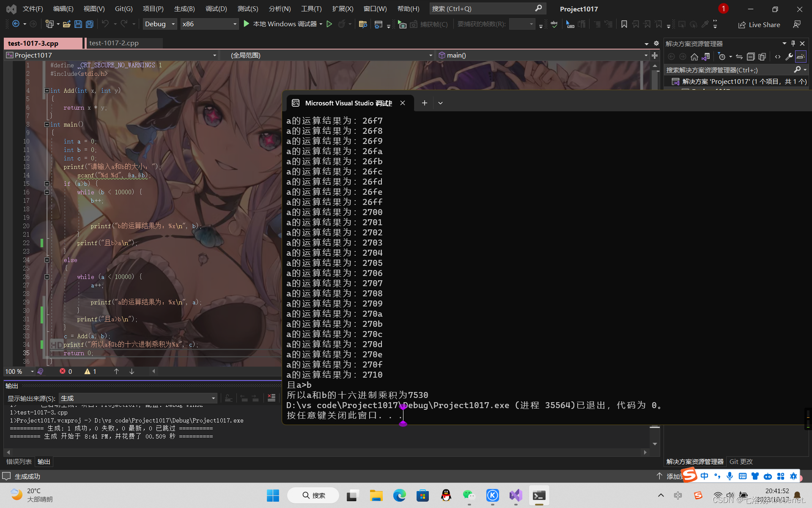Click Home icon in Solution Explorer toolbar
The width and height of the screenshot is (812, 508).
point(694,57)
